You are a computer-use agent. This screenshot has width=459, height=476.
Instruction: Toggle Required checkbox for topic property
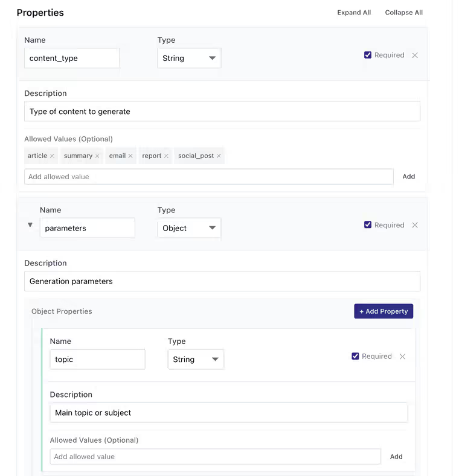[x=355, y=357]
